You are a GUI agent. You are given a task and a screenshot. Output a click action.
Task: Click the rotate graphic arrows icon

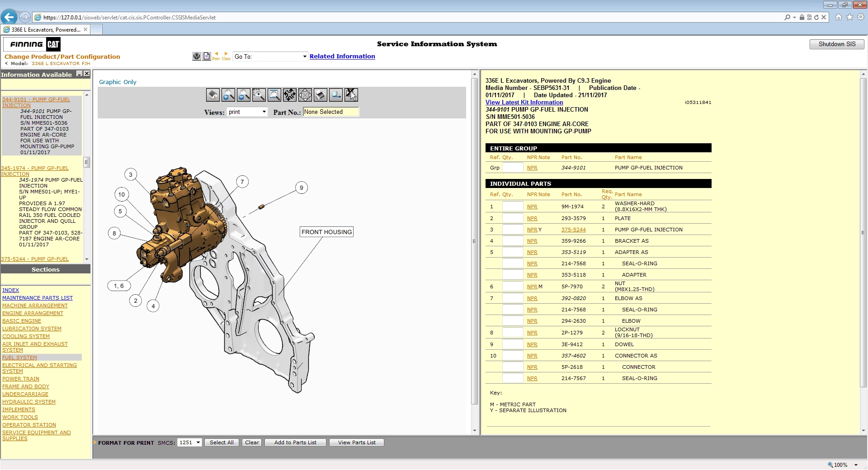coord(290,95)
